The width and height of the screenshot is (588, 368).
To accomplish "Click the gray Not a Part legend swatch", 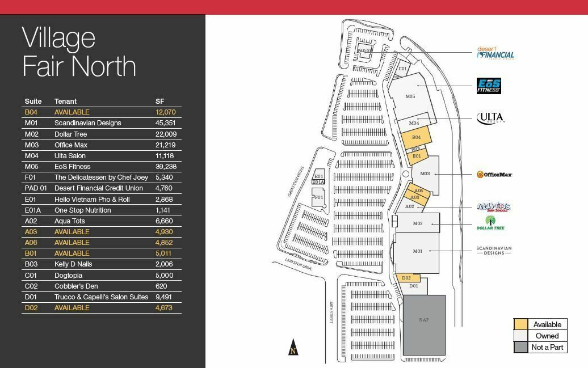I will 520,347.
